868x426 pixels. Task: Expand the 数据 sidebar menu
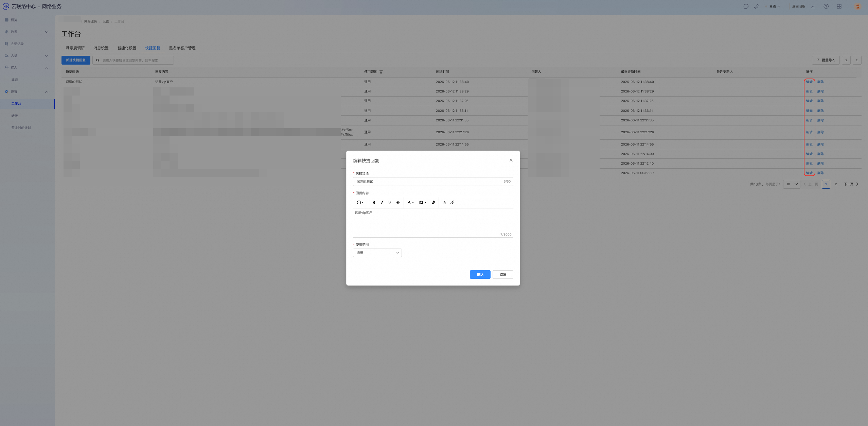(x=27, y=32)
